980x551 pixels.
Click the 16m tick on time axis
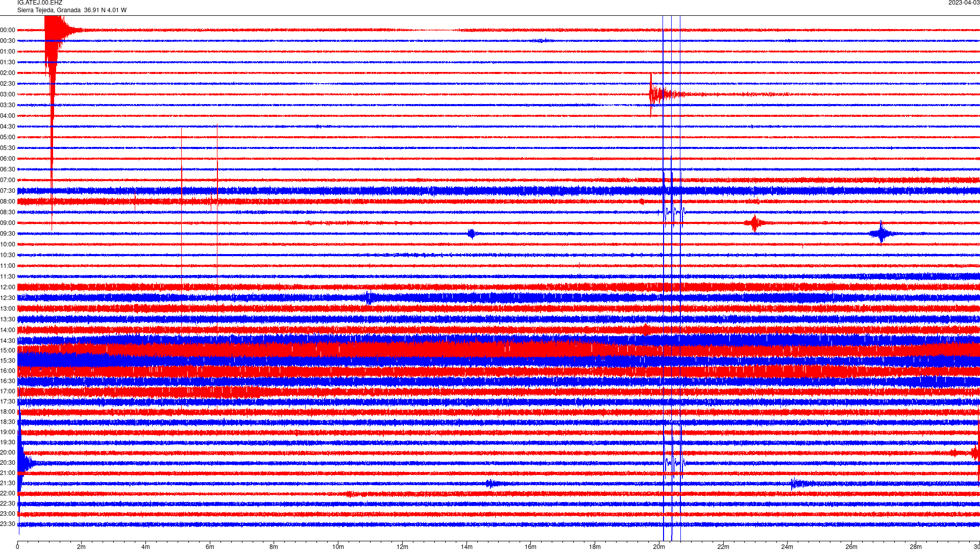(x=530, y=547)
